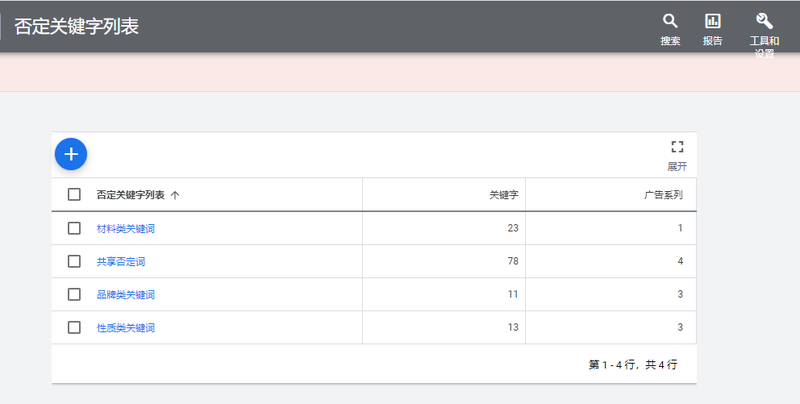Sort by the 广告系列 column header

click(x=664, y=195)
